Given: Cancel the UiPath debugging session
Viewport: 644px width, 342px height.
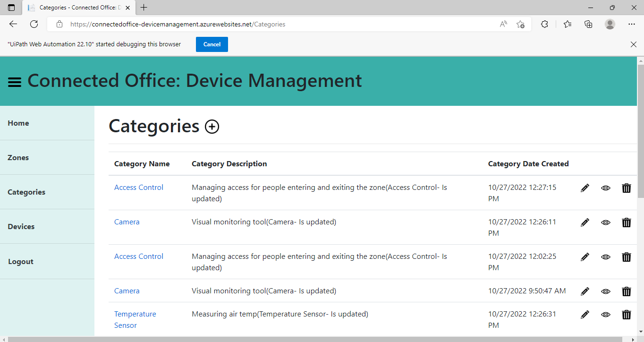Looking at the screenshot, I should tap(212, 44).
